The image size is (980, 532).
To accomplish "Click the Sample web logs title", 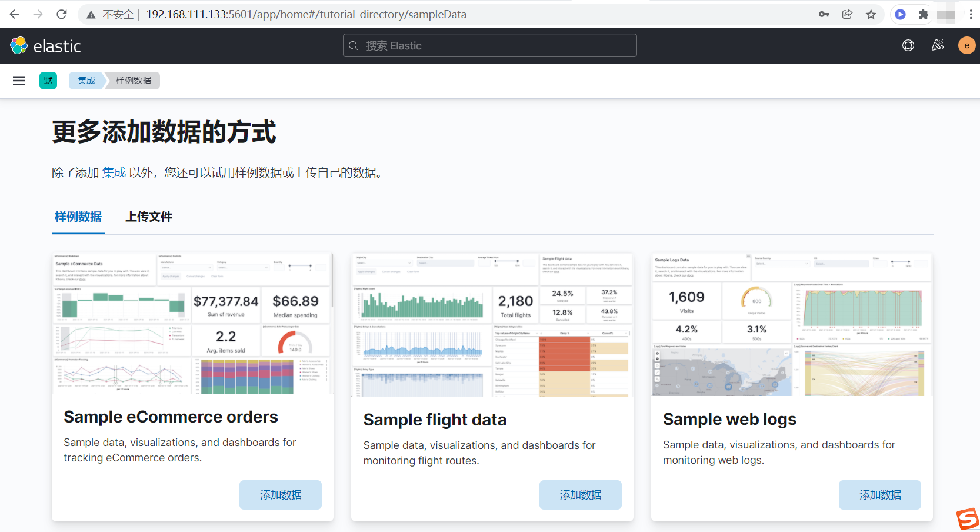I will click(729, 419).
